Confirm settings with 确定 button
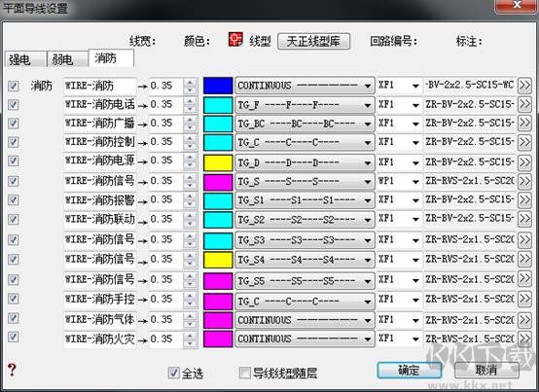Image resolution: width=539 pixels, height=392 pixels. pos(409,371)
